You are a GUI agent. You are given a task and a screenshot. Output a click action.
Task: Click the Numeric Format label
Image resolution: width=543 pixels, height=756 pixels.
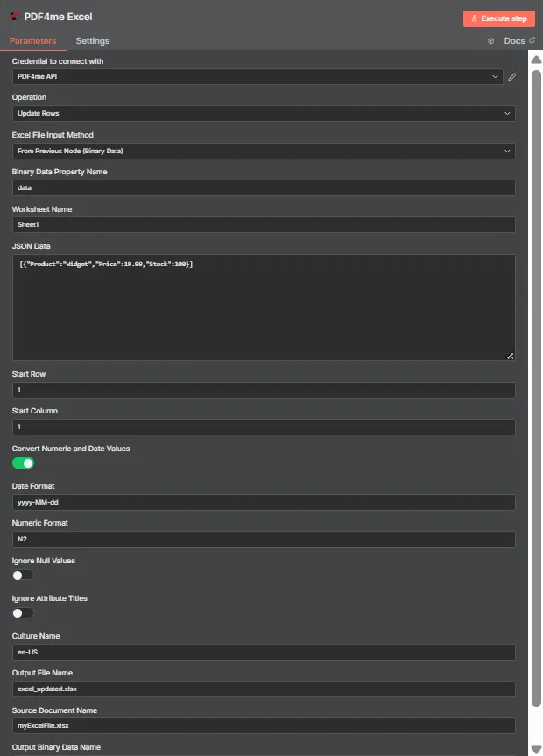(40, 523)
